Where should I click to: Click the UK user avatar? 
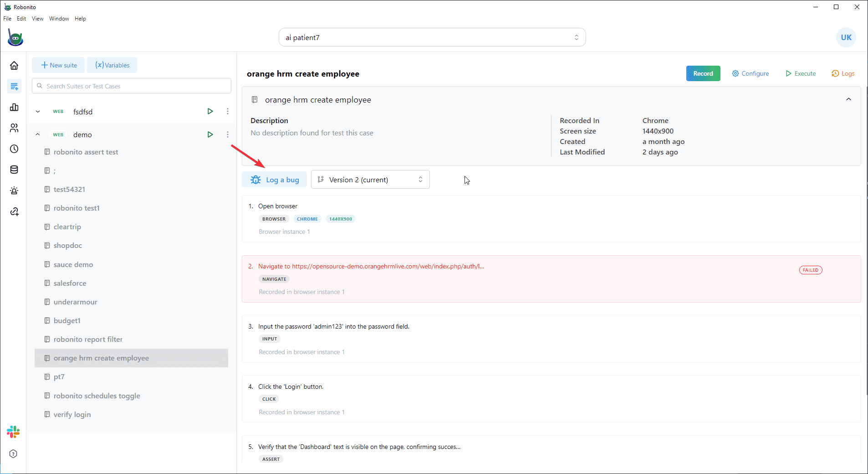click(846, 37)
